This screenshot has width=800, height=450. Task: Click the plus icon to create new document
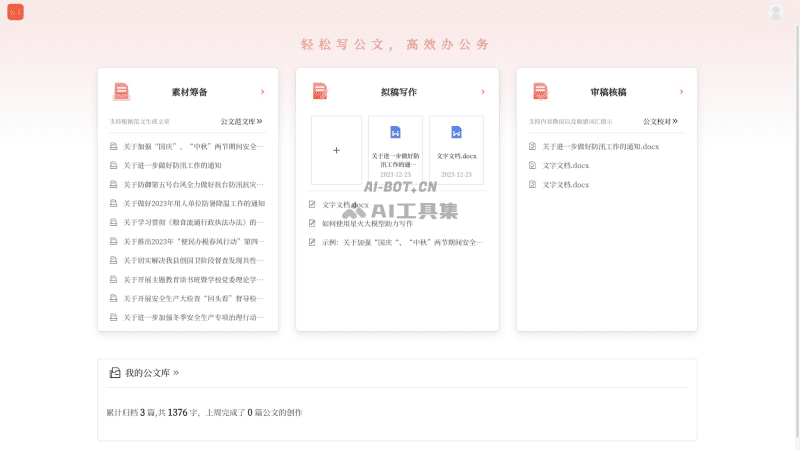point(336,150)
